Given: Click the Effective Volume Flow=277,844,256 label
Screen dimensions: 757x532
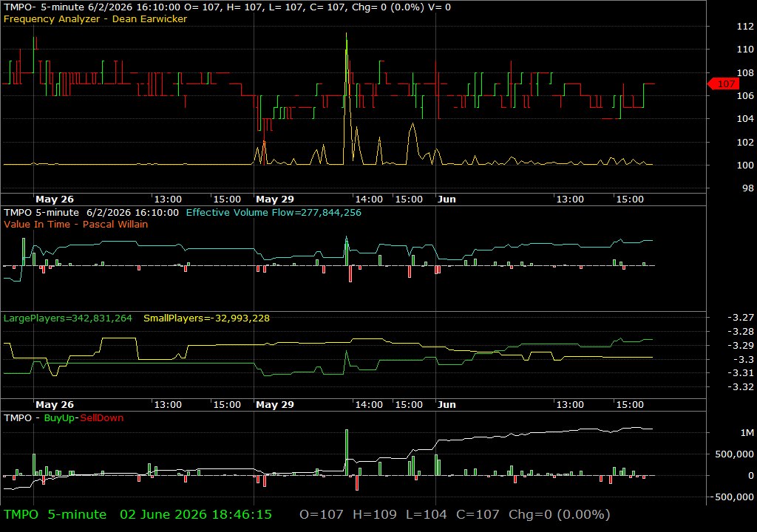Looking at the screenshot, I should point(274,212).
